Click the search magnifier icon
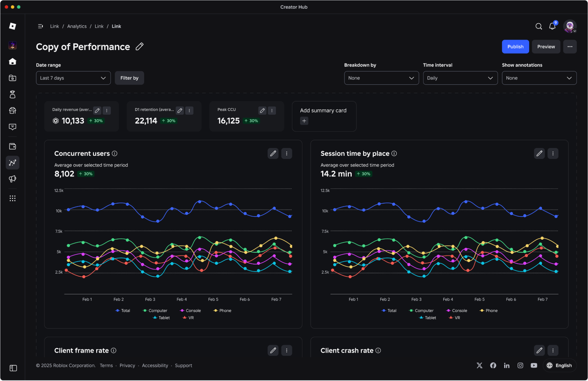The width and height of the screenshot is (588, 381). 539,26
